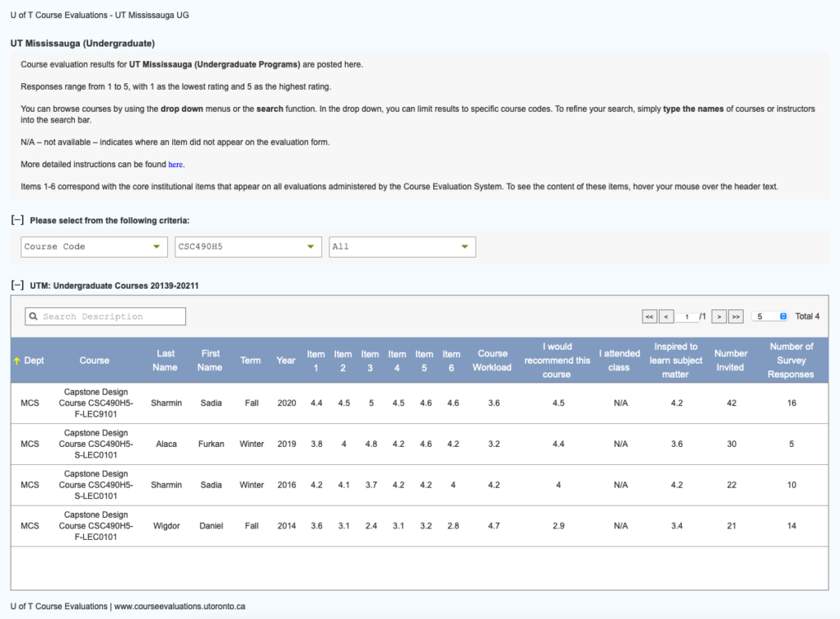Sort by the Dept column header
The height and width of the screenshot is (619, 840).
coord(33,360)
